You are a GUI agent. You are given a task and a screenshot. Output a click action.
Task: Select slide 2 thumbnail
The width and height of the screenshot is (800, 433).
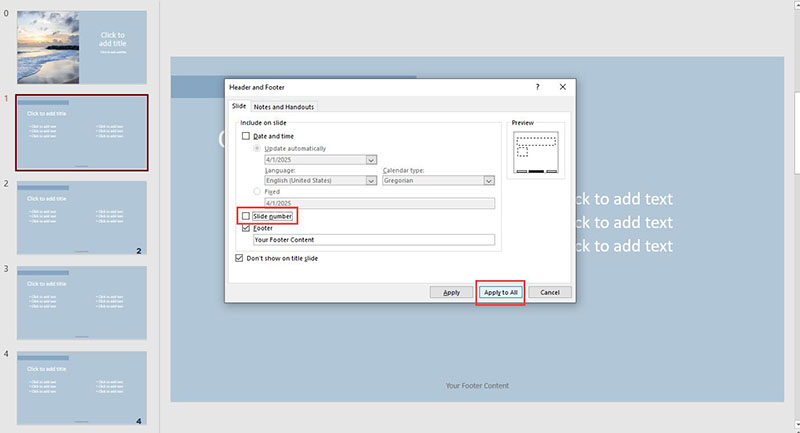82,217
